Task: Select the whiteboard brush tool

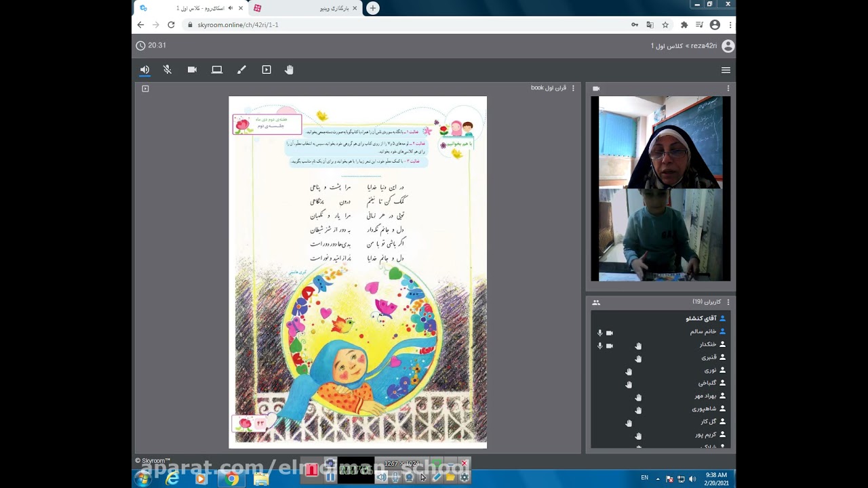Action: [241, 70]
